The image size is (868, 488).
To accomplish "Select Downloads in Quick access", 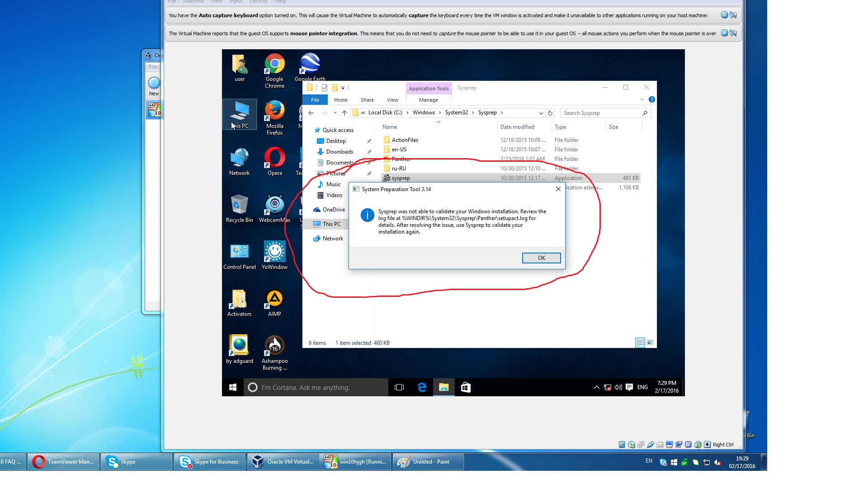I will 340,152.
